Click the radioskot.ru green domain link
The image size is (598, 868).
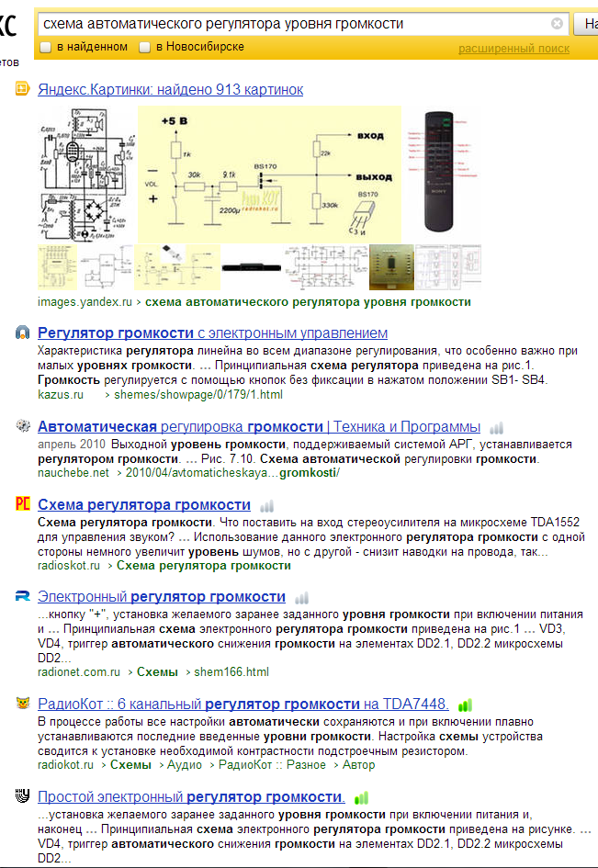tap(69, 565)
